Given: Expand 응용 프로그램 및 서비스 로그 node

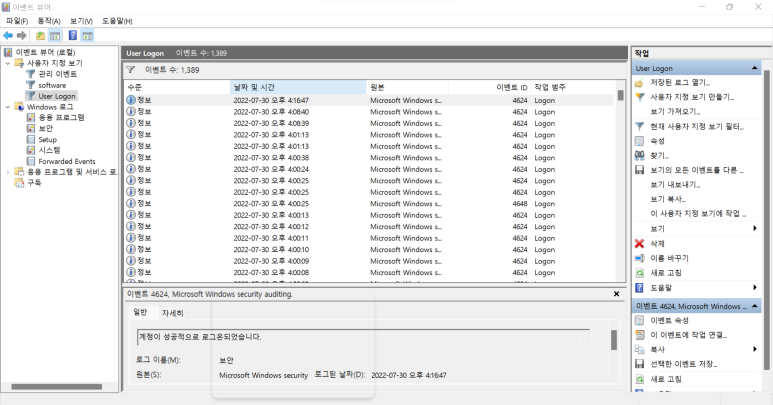Looking at the screenshot, I should (x=7, y=172).
